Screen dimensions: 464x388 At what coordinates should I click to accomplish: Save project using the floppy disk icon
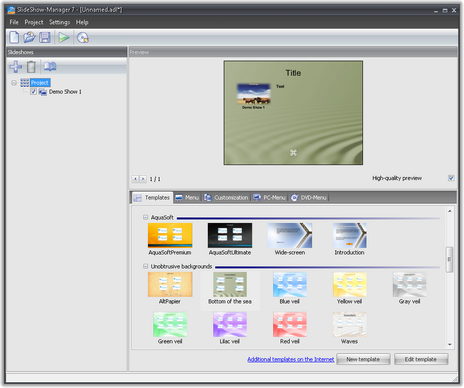click(45, 37)
